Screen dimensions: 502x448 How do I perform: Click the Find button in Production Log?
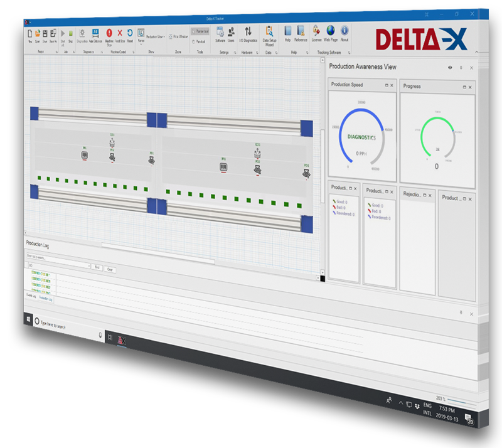(x=97, y=267)
